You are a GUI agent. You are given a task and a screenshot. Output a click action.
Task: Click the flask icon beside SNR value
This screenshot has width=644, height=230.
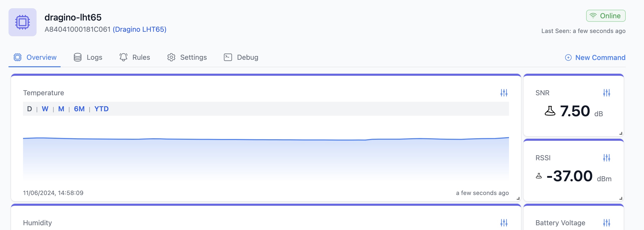550,111
